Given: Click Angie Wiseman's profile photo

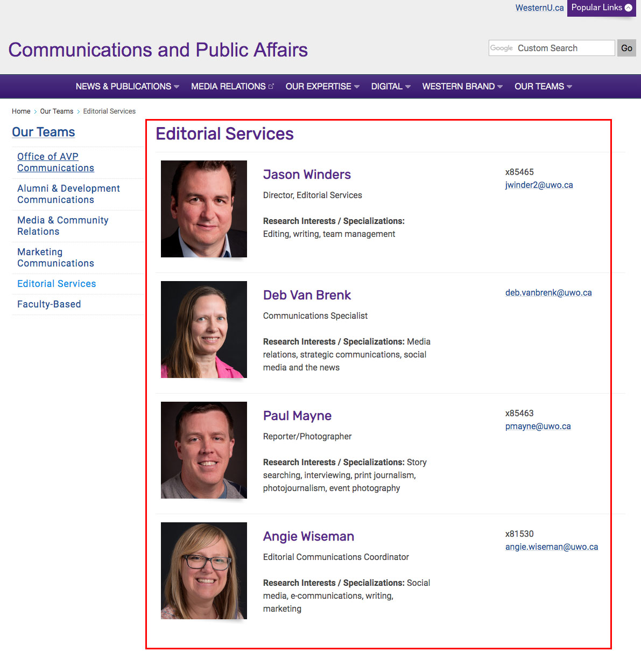Looking at the screenshot, I should (204, 571).
